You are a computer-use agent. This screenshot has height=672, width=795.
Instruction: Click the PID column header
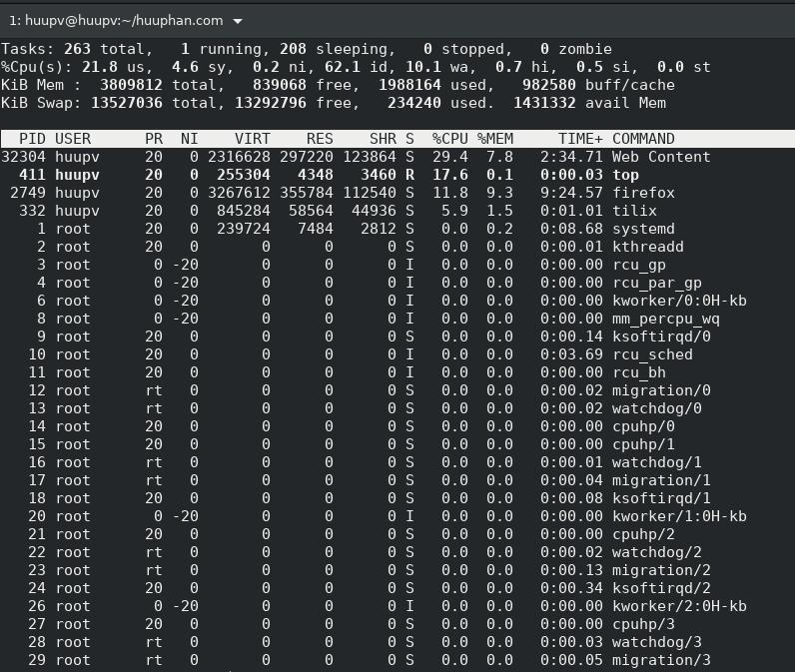32,139
